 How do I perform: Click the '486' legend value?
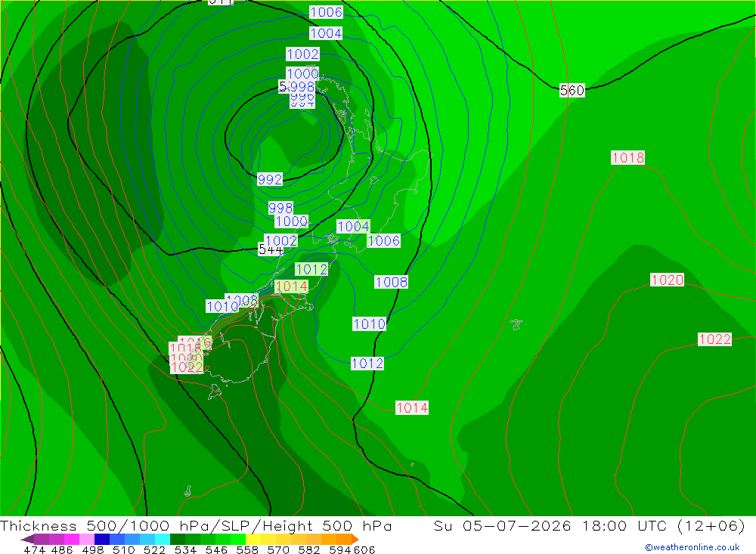[62, 549]
